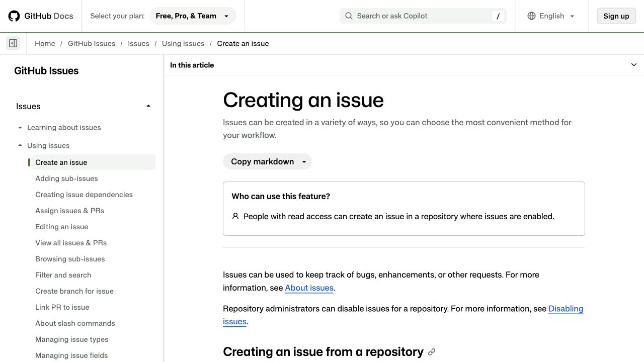This screenshot has height=362, width=644.
Task: Toggle the sidebar collapse panel icon
Action: click(13, 43)
